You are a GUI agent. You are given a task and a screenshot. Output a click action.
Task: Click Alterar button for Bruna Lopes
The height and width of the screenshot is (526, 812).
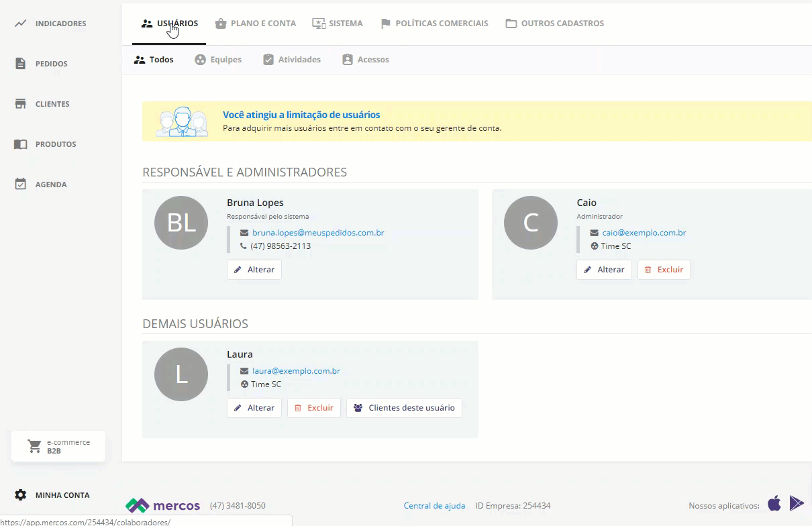(x=254, y=270)
